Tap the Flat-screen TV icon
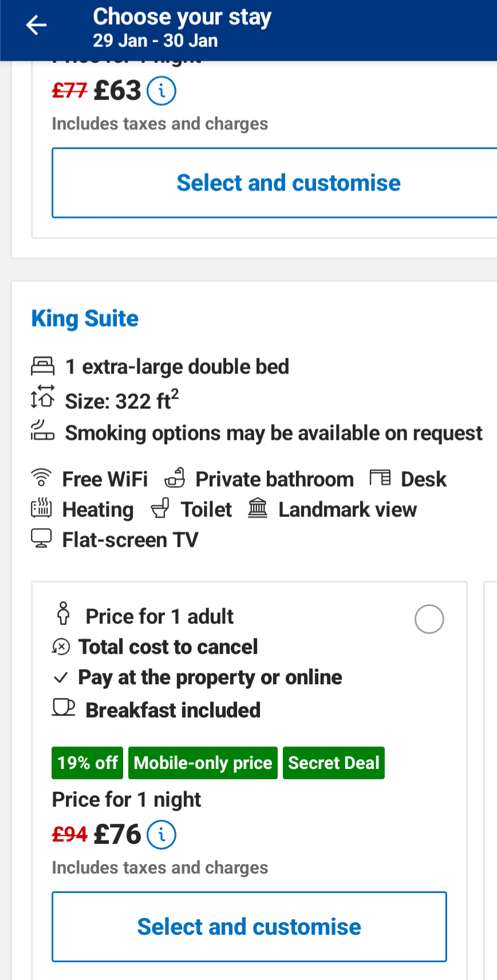Image resolution: width=497 pixels, height=980 pixels. pyautogui.click(x=41, y=538)
